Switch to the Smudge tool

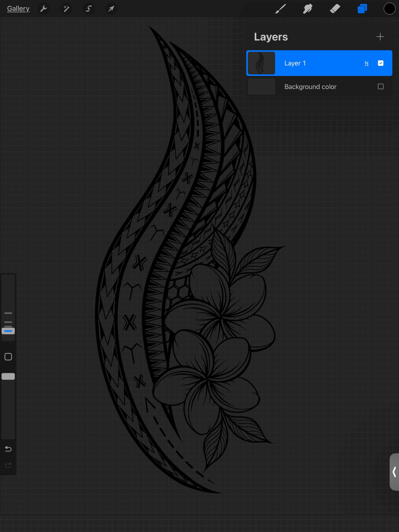(x=308, y=9)
